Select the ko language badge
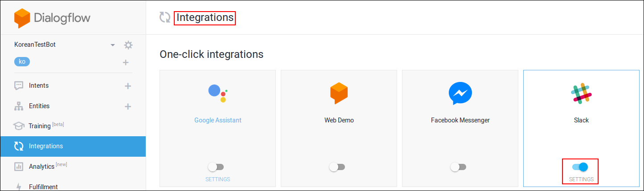Viewport: 644px width, 191px height. (22, 62)
